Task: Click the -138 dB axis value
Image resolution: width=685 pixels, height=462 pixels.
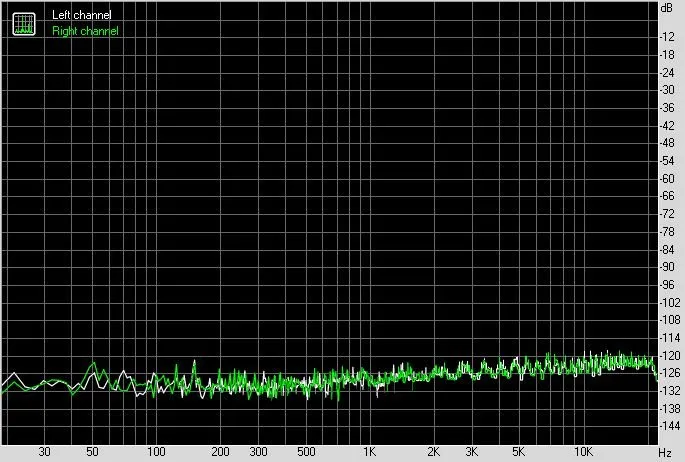Action: [x=670, y=409]
